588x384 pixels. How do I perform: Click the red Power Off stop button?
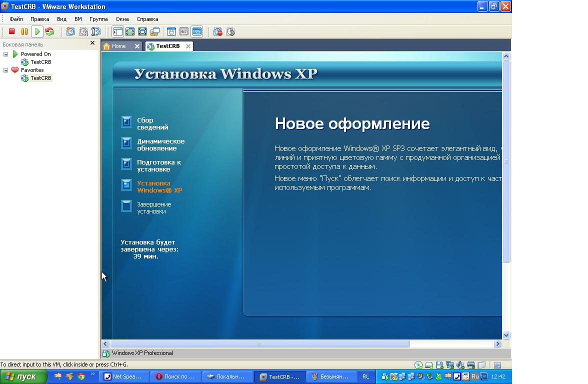(11, 31)
